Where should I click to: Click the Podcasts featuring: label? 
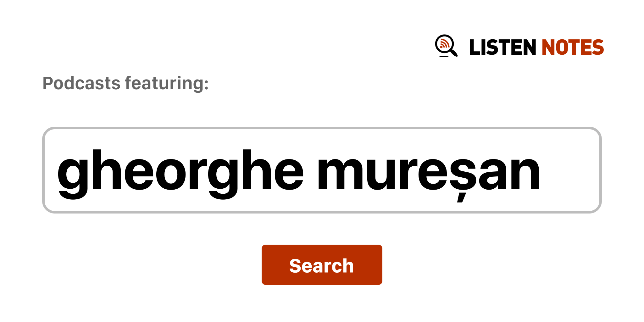[125, 84]
